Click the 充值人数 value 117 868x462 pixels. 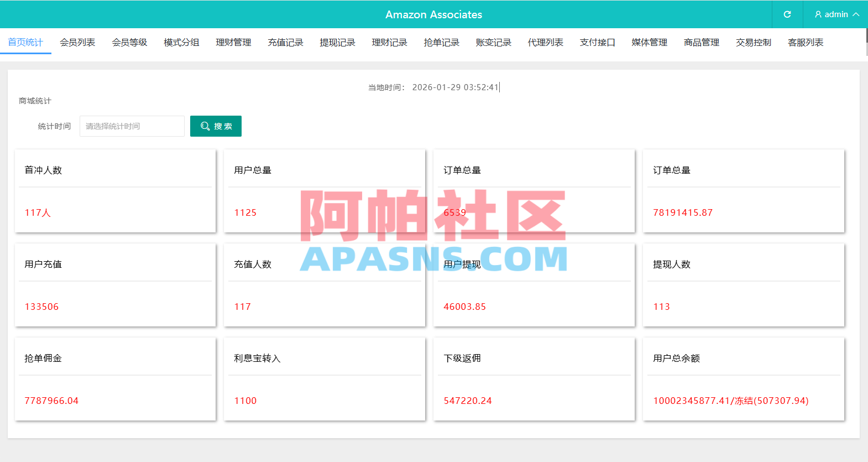242,307
